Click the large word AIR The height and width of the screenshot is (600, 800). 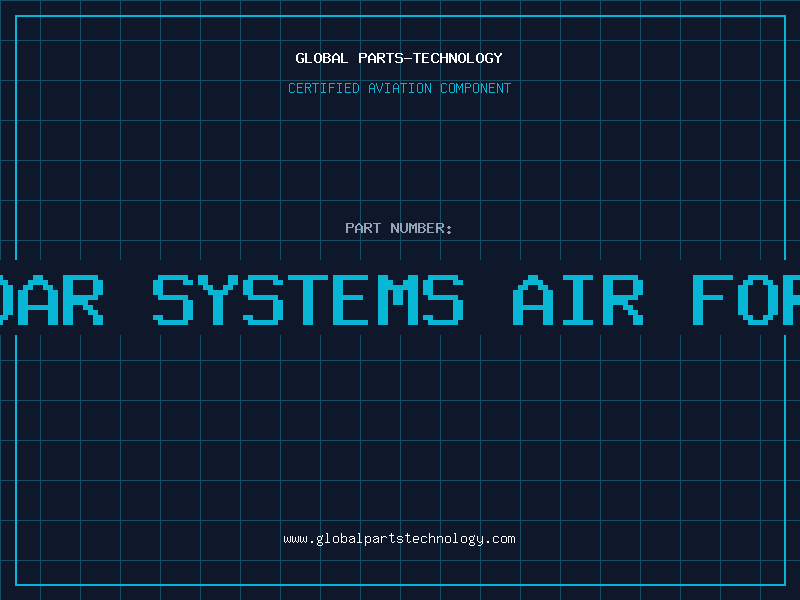coord(578,300)
